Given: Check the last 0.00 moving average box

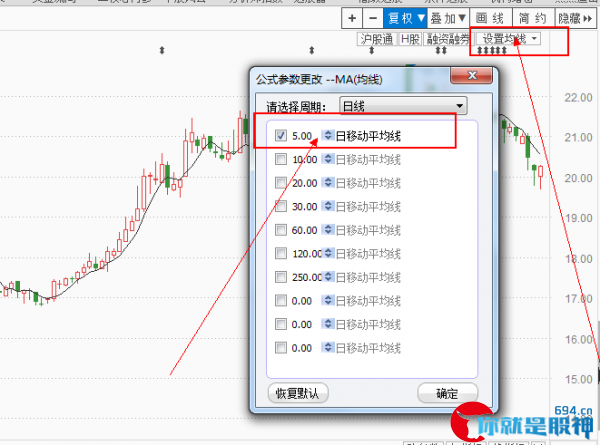Looking at the screenshot, I should pos(281,348).
